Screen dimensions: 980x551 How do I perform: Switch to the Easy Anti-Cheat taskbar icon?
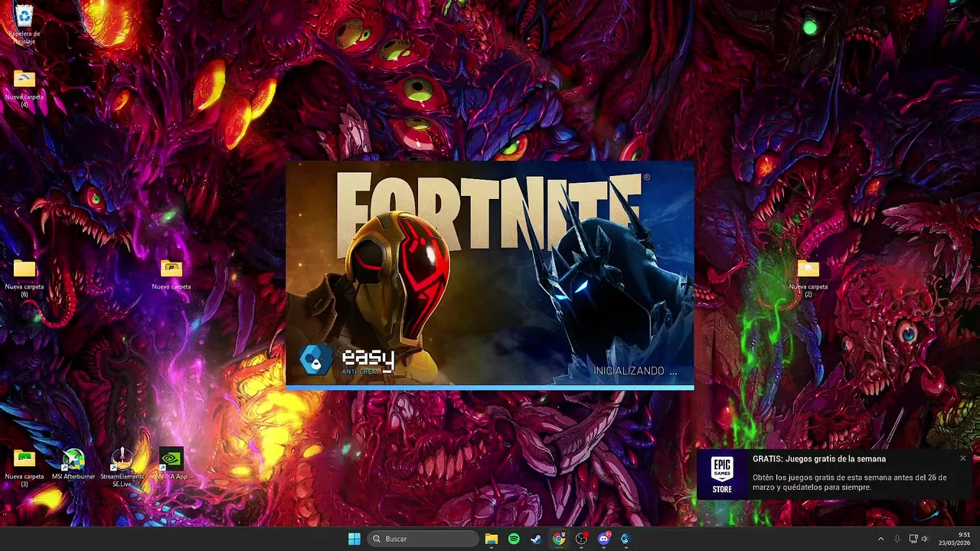tap(626, 539)
